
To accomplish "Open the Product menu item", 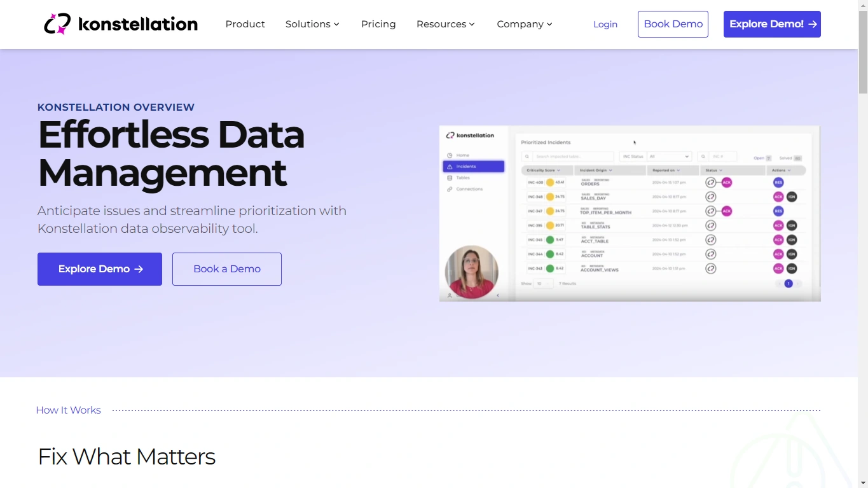I will [245, 24].
